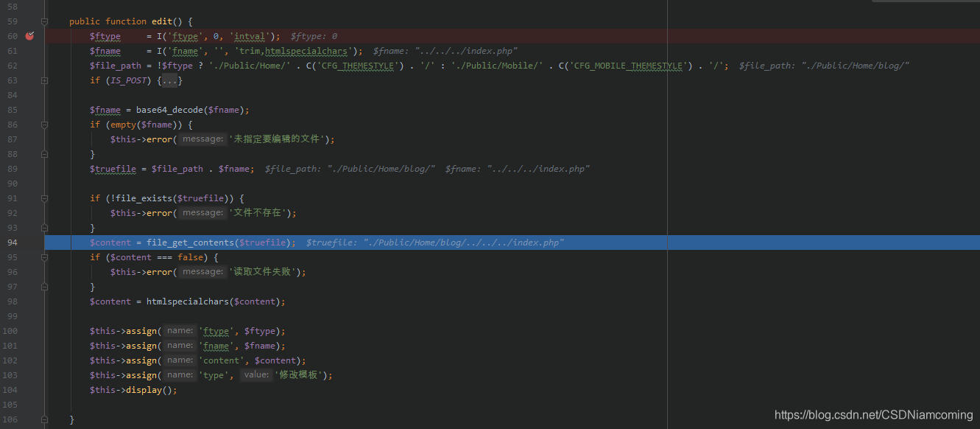Remove the breakpoint on line 60

(29, 36)
